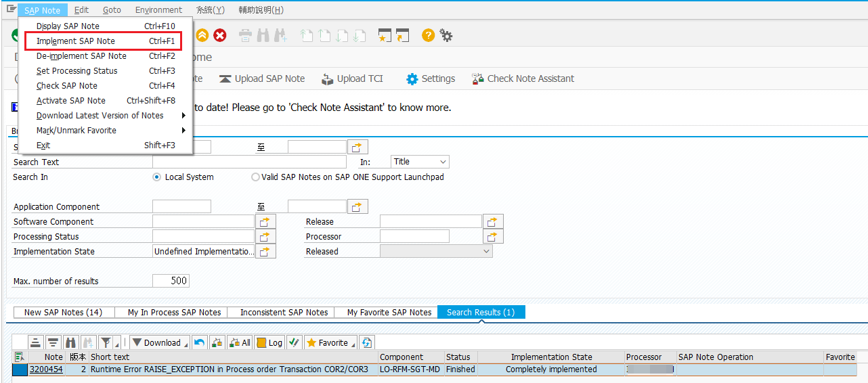Open a new GUI session window icon
868x383 pixels.
[x=385, y=35]
